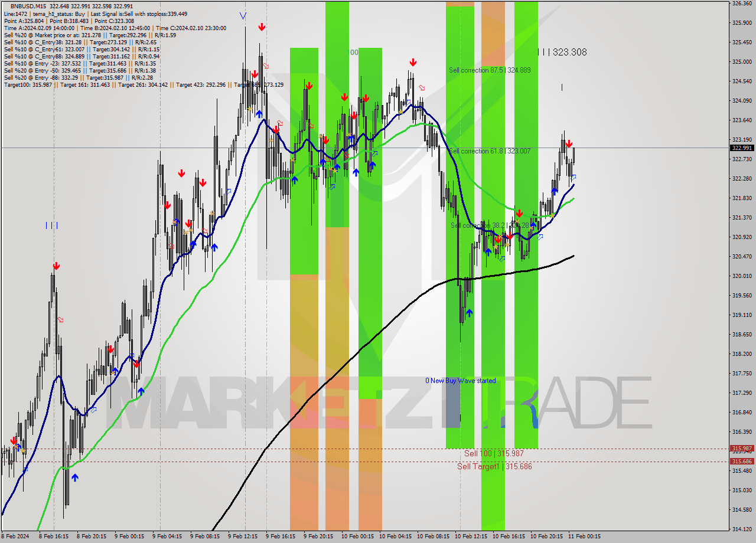
Task: Click the red 315.686 price tag on the axis
Action: (x=742, y=462)
